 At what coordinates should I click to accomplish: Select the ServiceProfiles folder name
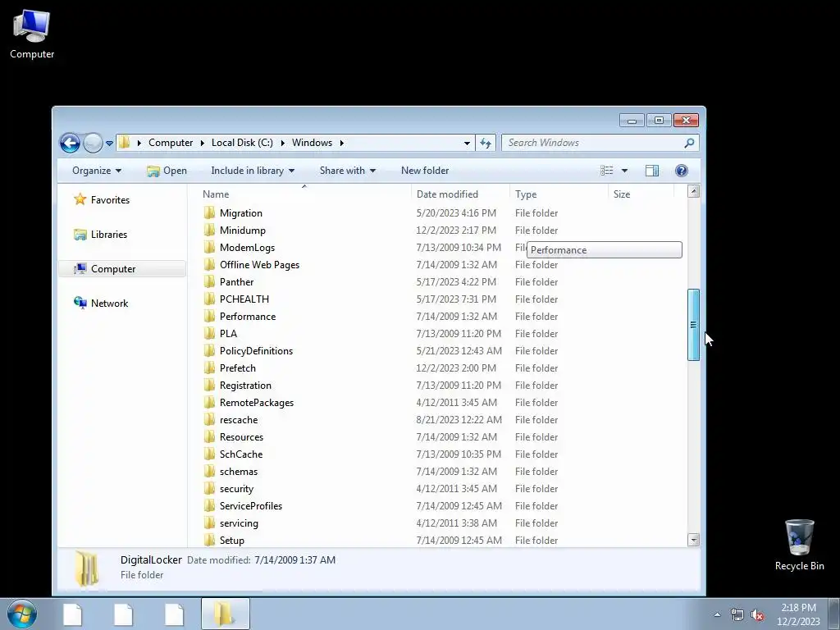251,505
